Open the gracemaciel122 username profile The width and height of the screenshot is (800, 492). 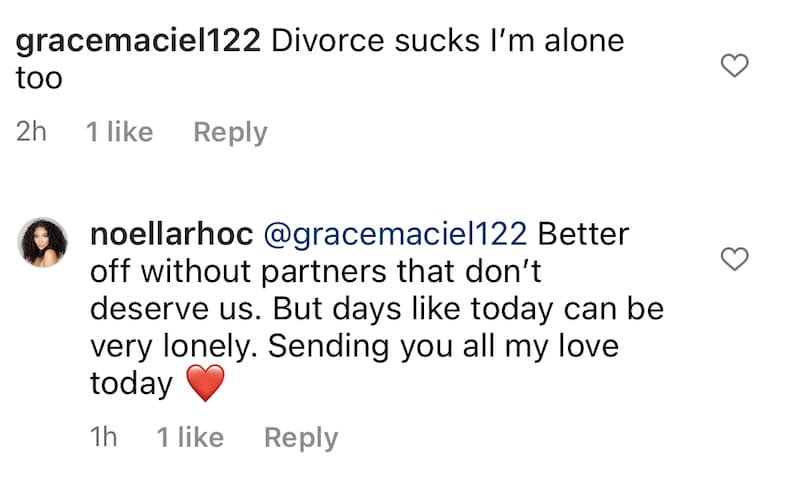pos(138,42)
